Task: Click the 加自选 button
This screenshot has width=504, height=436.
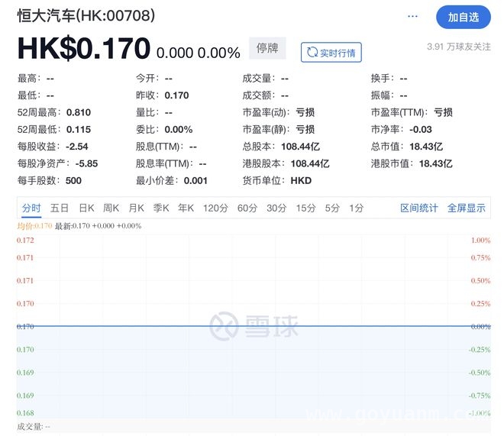Action: (x=463, y=17)
